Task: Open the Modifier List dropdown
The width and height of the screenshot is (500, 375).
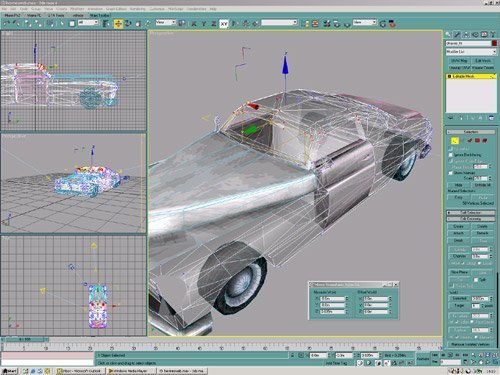Action: 471,52
